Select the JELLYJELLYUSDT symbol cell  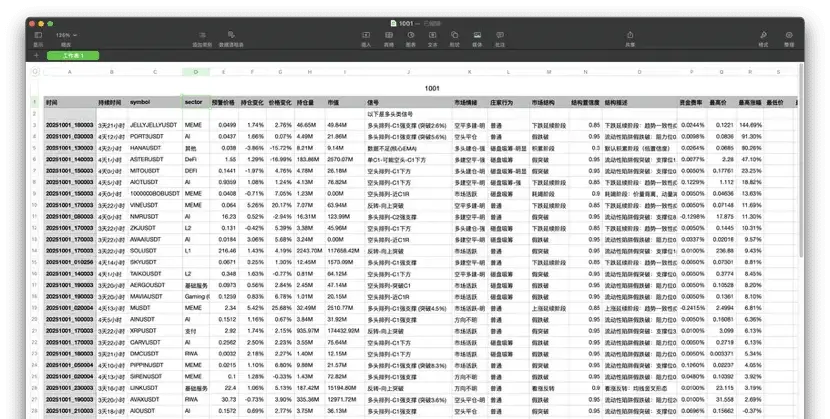pos(156,125)
